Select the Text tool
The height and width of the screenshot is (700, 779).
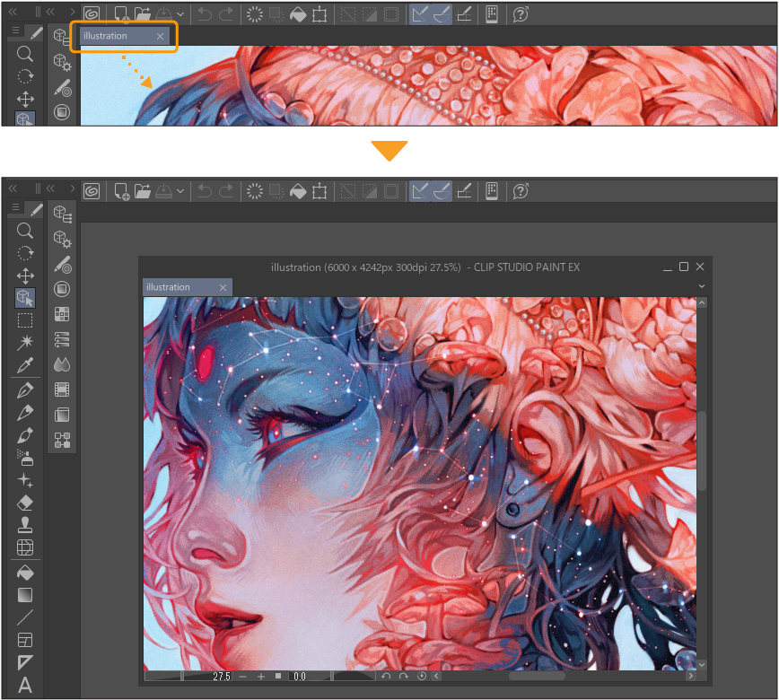click(x=25, y=685)
